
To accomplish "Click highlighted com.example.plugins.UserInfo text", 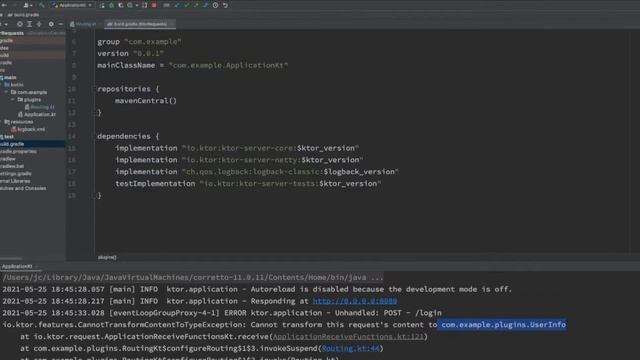I will click(x=503, y=325).
